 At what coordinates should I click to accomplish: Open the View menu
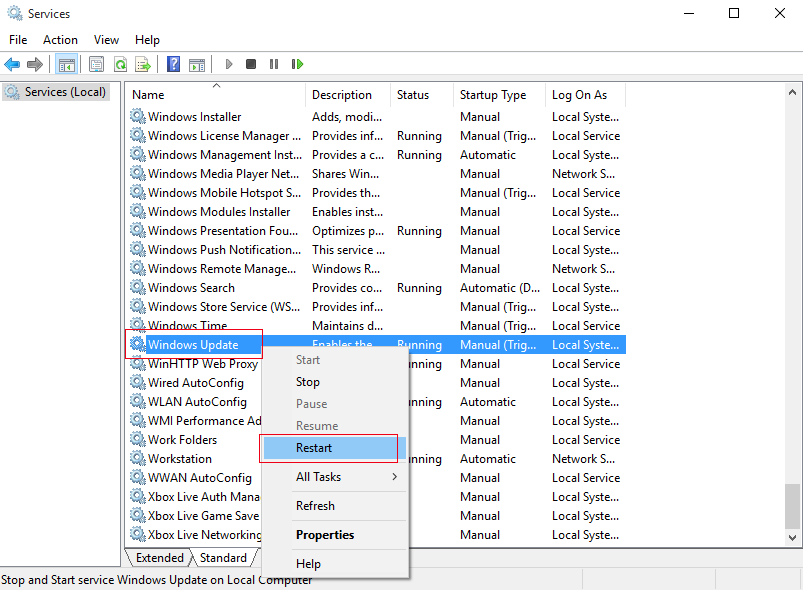pos(106,40)
